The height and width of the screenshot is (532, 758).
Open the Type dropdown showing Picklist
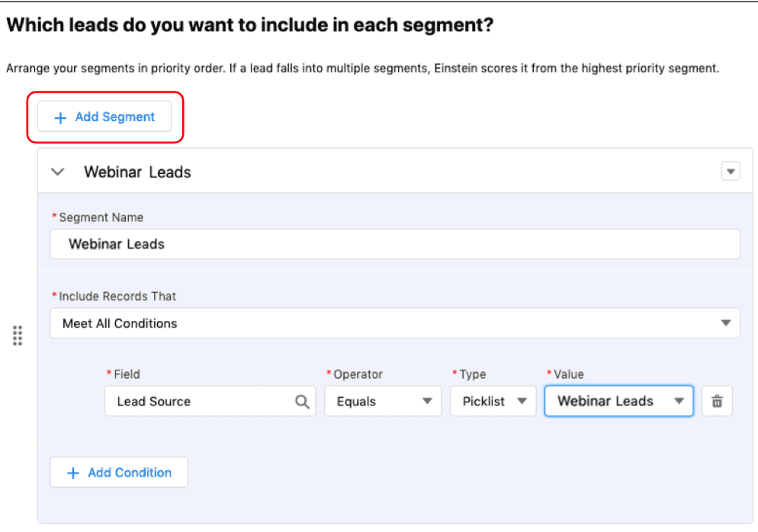coord(493,402)
